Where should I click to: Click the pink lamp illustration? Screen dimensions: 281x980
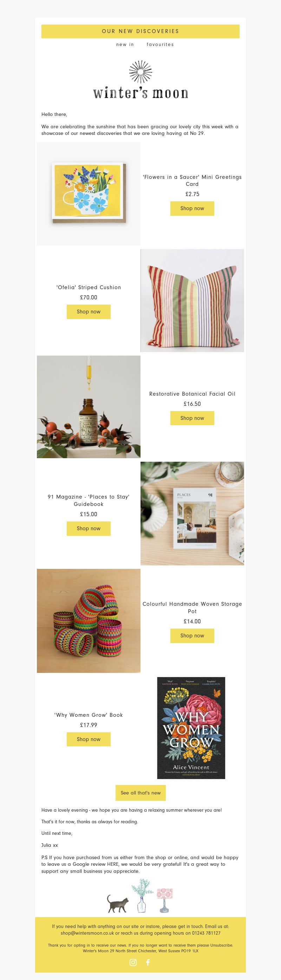(165, 900)
